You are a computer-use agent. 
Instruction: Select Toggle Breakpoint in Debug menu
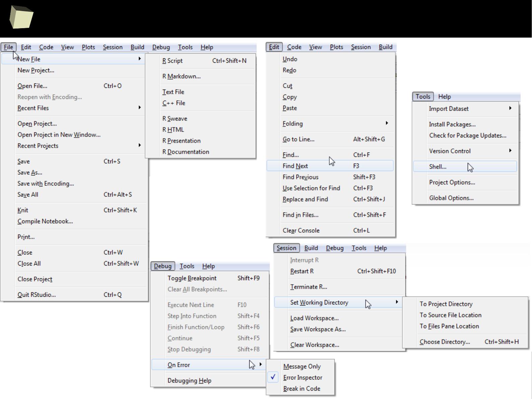click(x=192, y=278)
